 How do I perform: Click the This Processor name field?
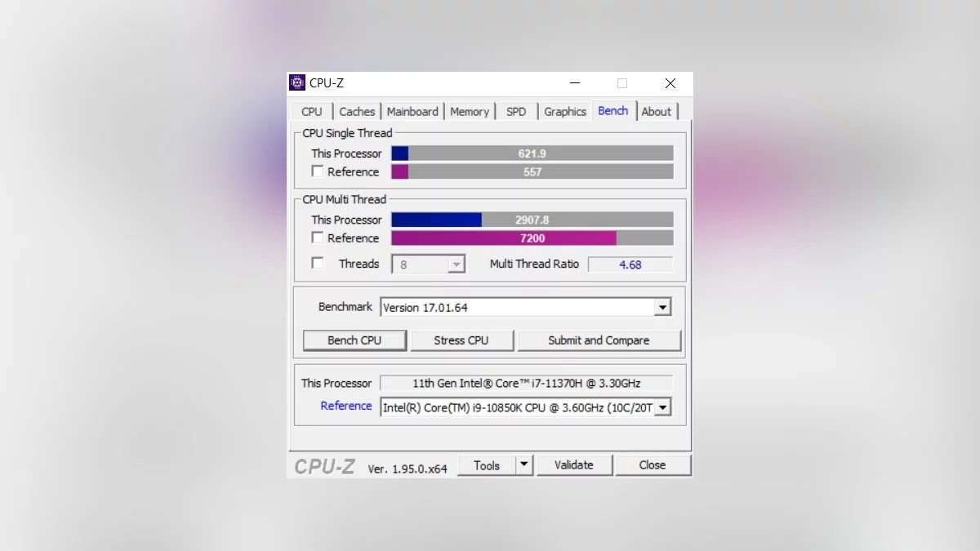(527, 383)
